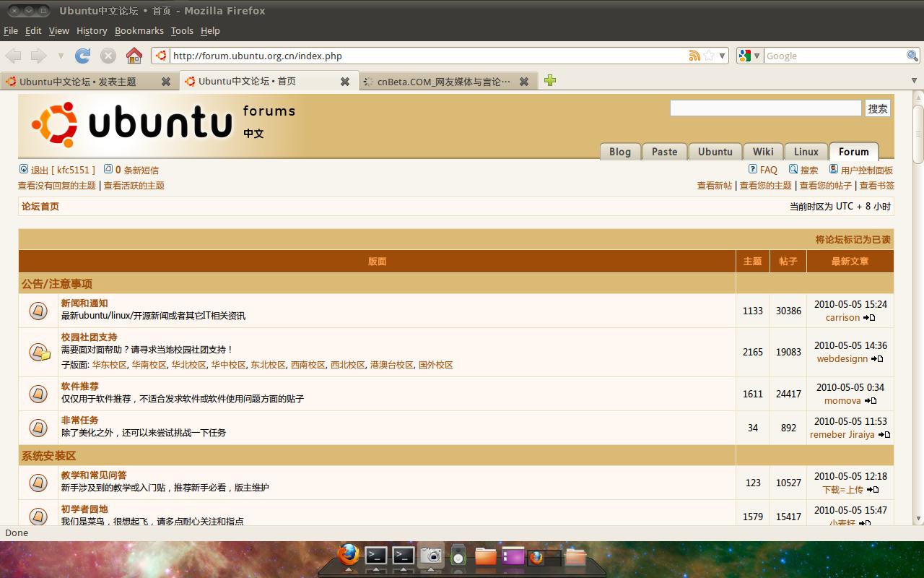Open the speaker icon in the dock
This screenshot has width=924, height=578.
pyautogui.click(x=458, y=555)
